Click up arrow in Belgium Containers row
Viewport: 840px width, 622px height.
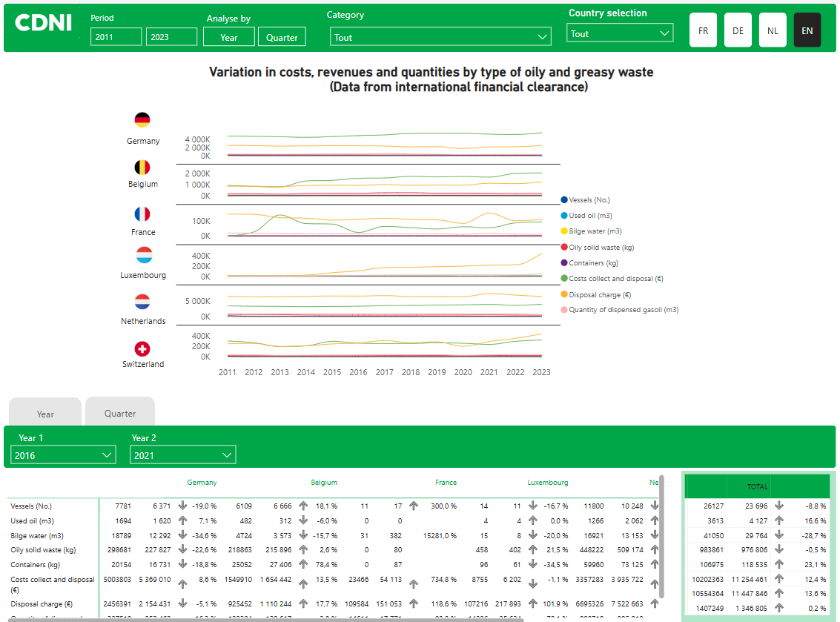(303, 563)
